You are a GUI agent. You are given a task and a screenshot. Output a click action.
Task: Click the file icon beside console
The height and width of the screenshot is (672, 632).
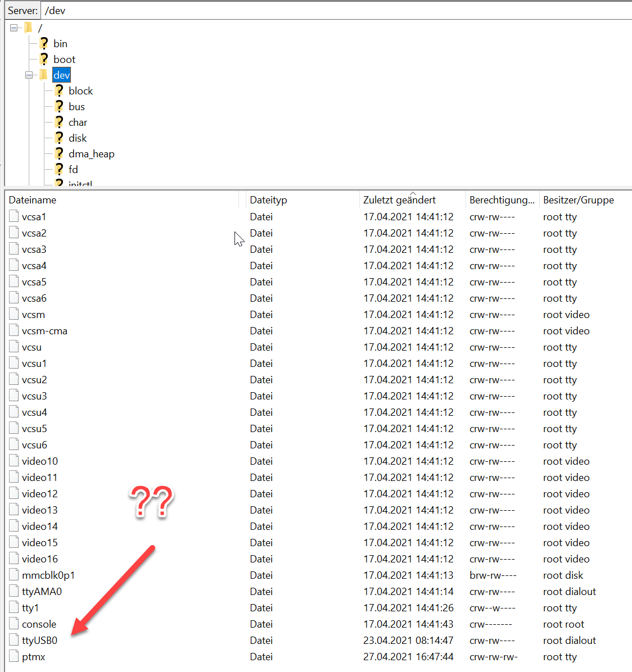click(13, 624)
